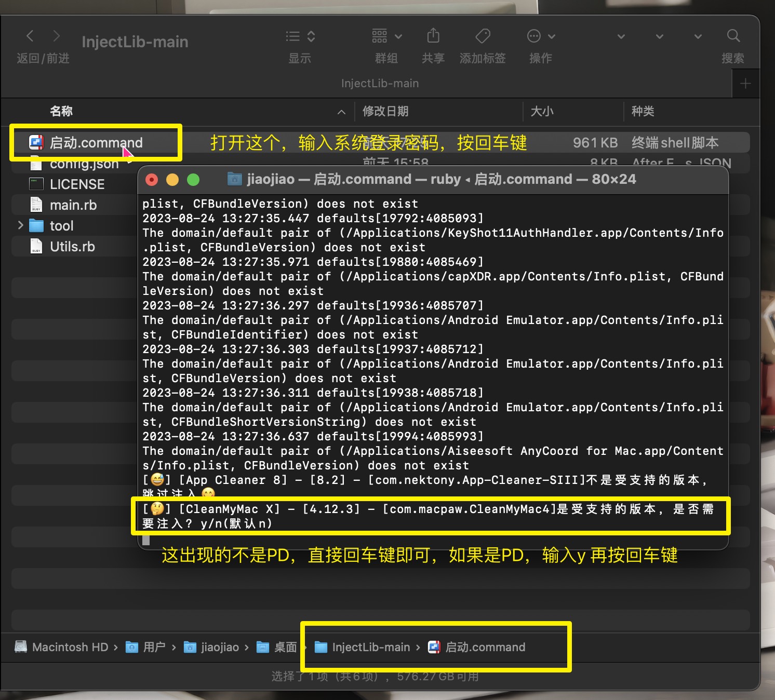The width and height of the screenshot is (775, 700).
Task: Open the 共享 (Share) icon in toolbar
Action: tap(433, 36)
